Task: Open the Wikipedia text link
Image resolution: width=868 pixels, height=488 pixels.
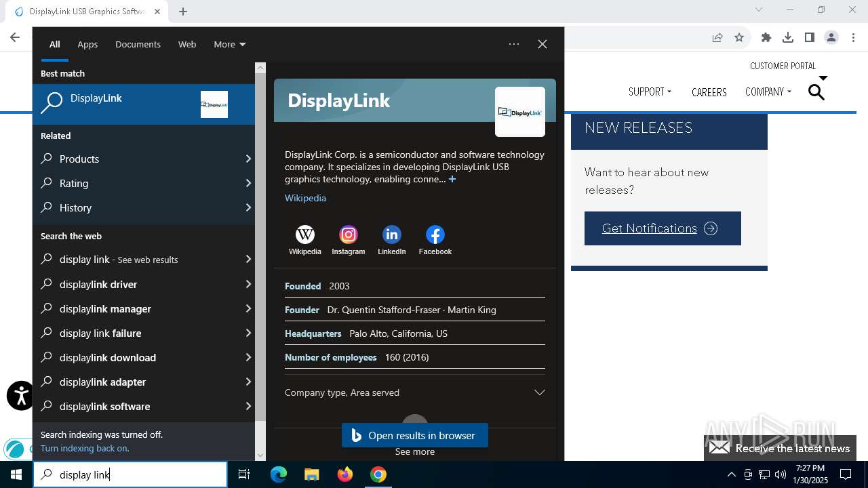Action: pos(305,198)
